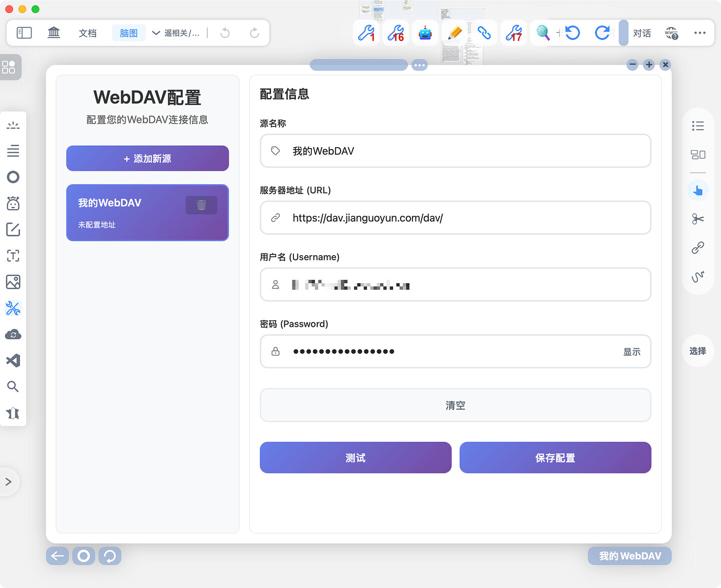Switch to the 脑图 tab
This screenshot has width=721, height=588.
(129, 33)
